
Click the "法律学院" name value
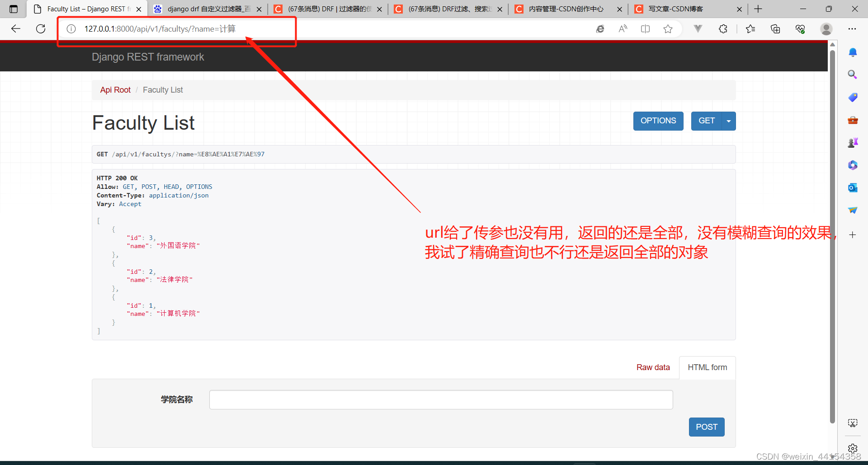pos(175,280)
